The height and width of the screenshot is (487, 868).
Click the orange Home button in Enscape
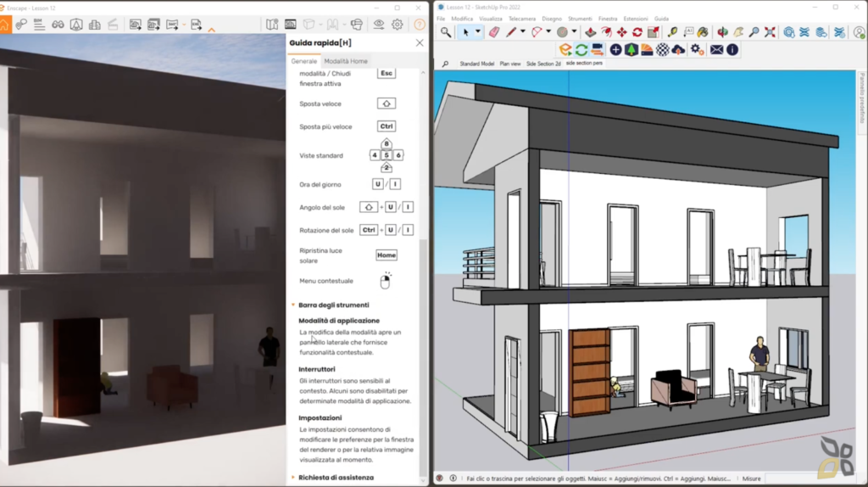click(x=5, y=25)
